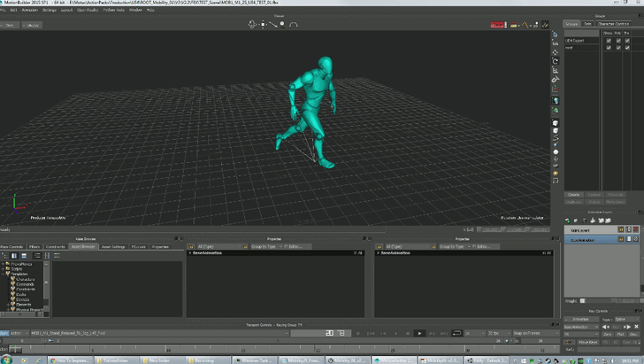Image resolution: width=644 pixels, height=364 pixels.
Task: Switch to the Asset Settings tab
Action: (112, 246)
